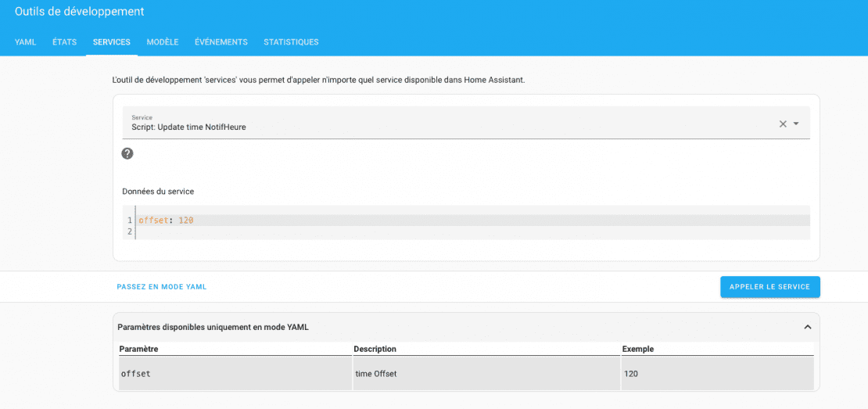
Task: Switch to the YAML tab
Action: pos(26,42)
